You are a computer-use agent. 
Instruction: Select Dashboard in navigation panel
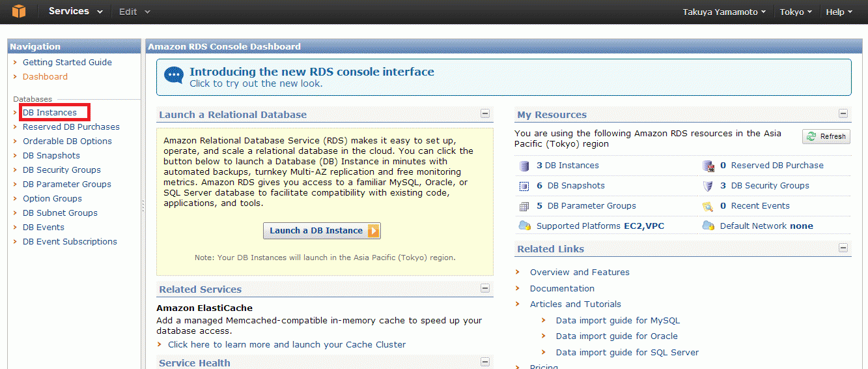(x=45, y=77)
